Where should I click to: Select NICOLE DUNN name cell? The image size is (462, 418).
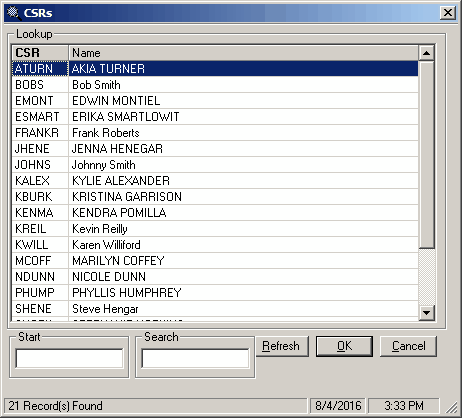click(x=243, y=277)
